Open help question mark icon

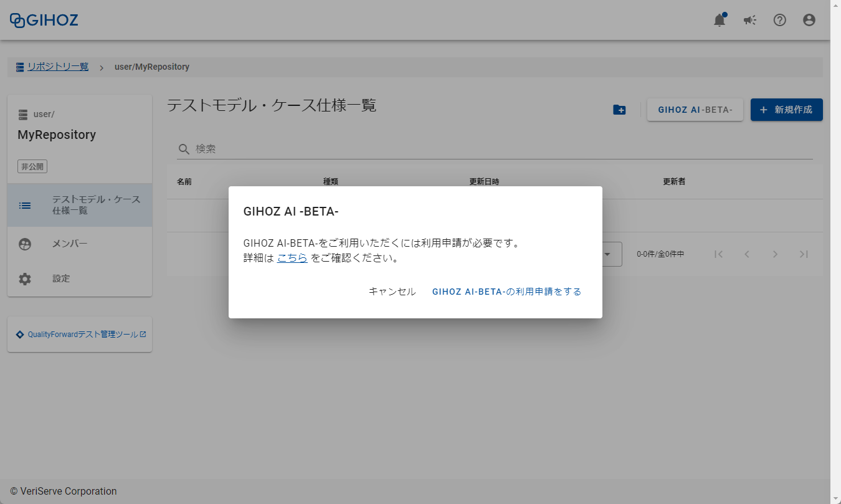click(x=780, y=20)
